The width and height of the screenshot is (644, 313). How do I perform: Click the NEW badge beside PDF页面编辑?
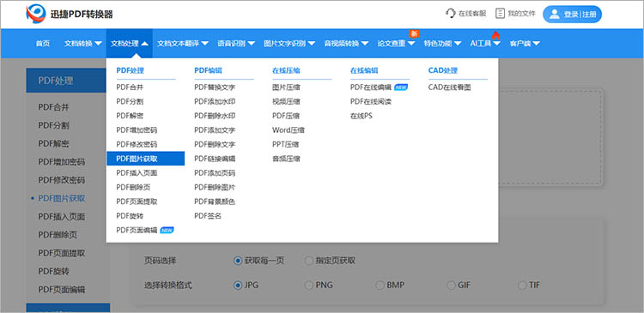point(167,230)
